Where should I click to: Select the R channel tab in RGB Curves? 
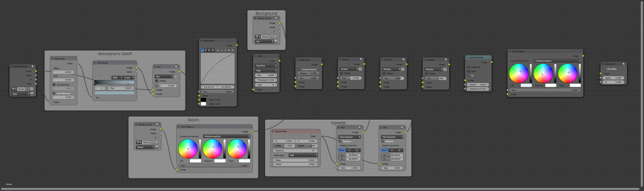tap(206, 50)
